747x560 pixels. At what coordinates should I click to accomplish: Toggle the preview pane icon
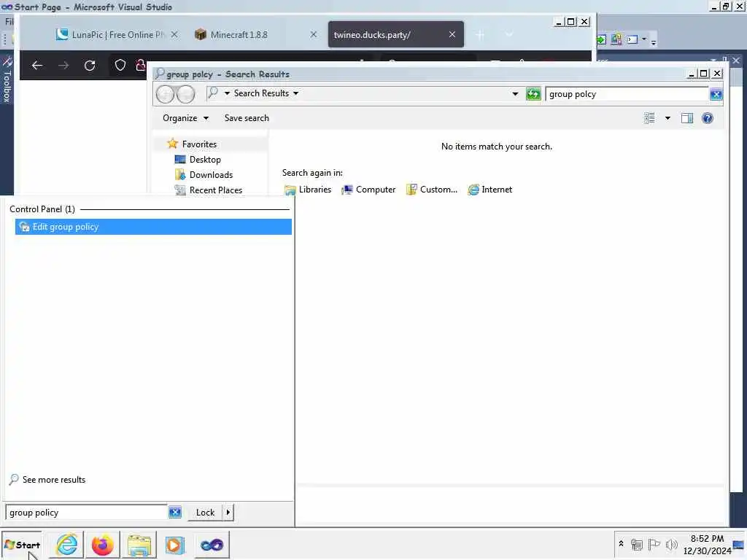point(687,118)
